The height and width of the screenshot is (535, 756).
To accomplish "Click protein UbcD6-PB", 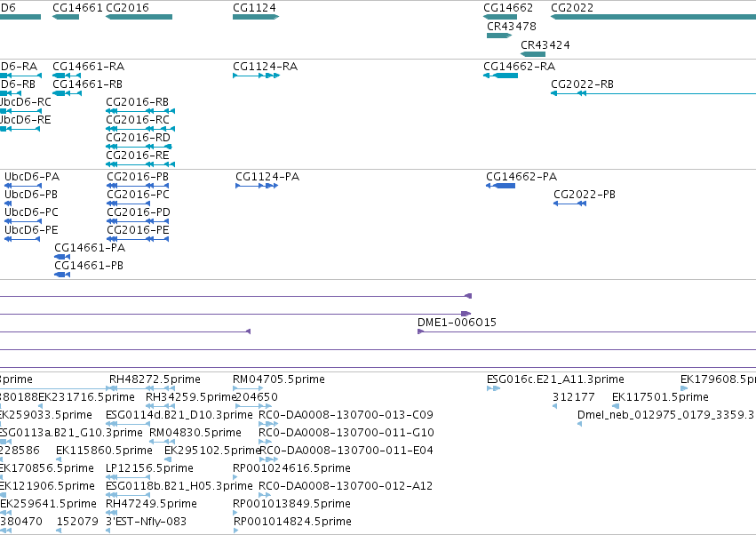I will (x=31, y=195).
